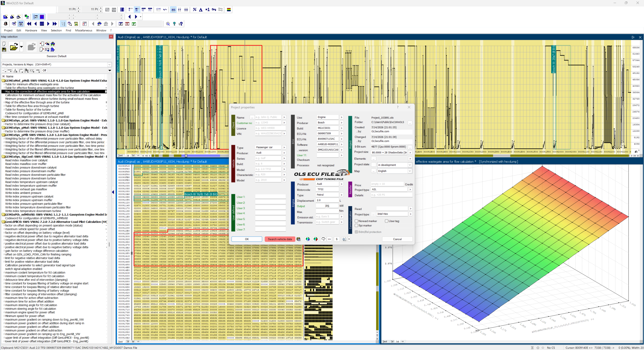
Task: Toggle decimal 255 number display
Action: click(173, 10)
